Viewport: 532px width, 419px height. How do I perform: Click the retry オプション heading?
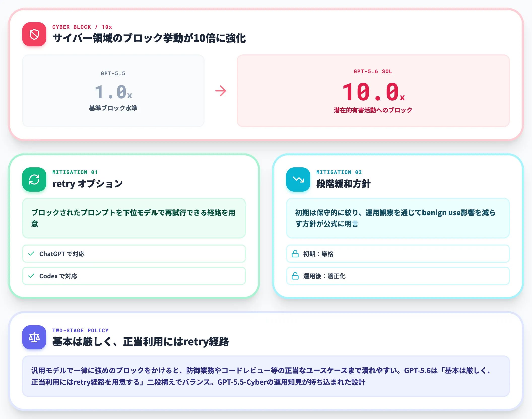(x=87, y=184)
